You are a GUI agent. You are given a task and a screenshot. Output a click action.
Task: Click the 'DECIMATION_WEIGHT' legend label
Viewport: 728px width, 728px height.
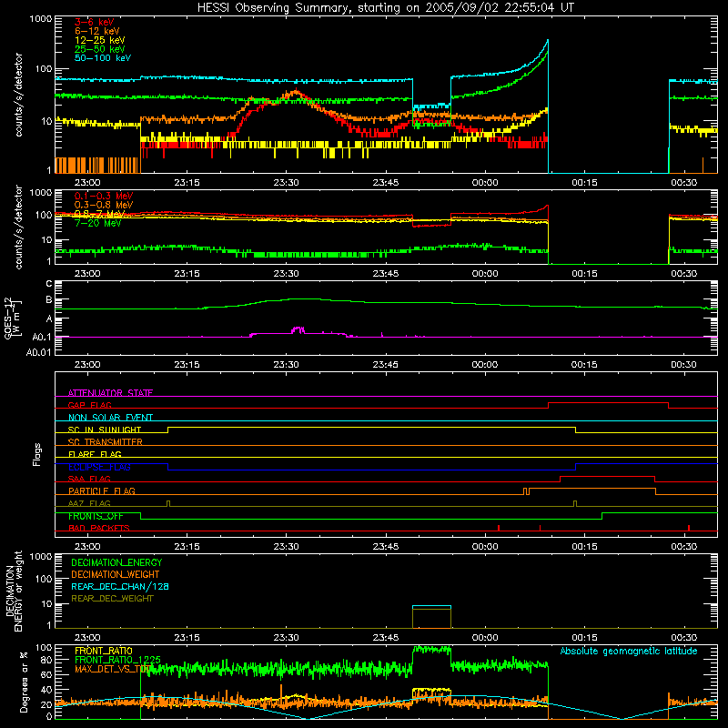tap(116, 574)
